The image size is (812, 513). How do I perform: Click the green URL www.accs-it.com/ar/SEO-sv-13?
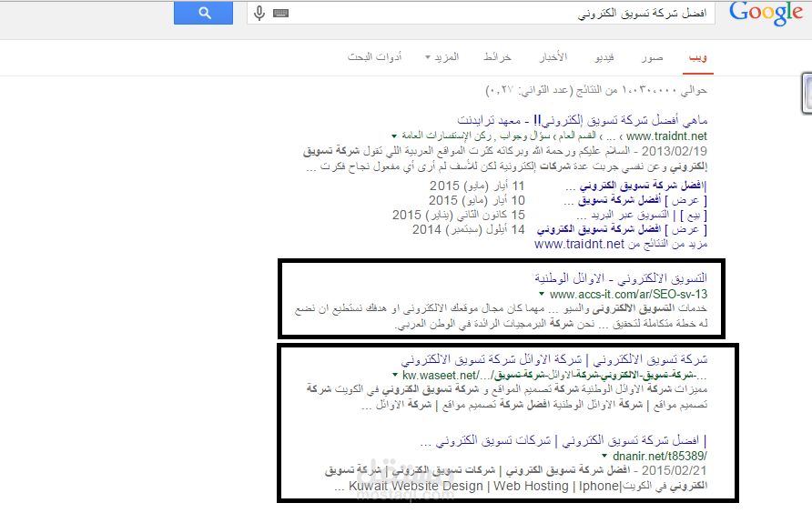pyautogui.click(x=628, y=294)
